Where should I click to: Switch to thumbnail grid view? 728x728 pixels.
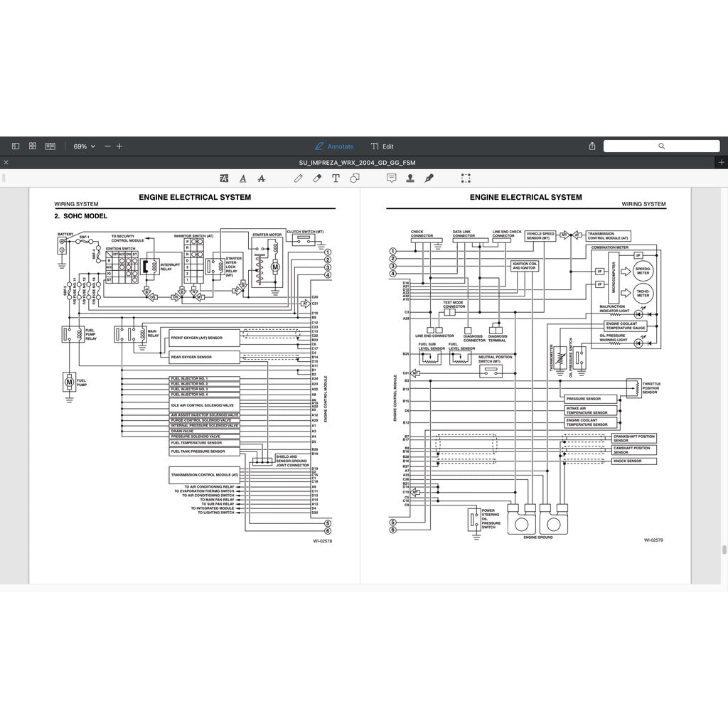33,146
